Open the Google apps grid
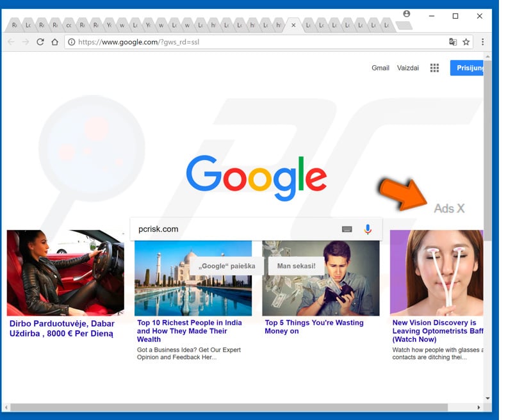Viewport: 506px width, 420px height. coord(434,68)
